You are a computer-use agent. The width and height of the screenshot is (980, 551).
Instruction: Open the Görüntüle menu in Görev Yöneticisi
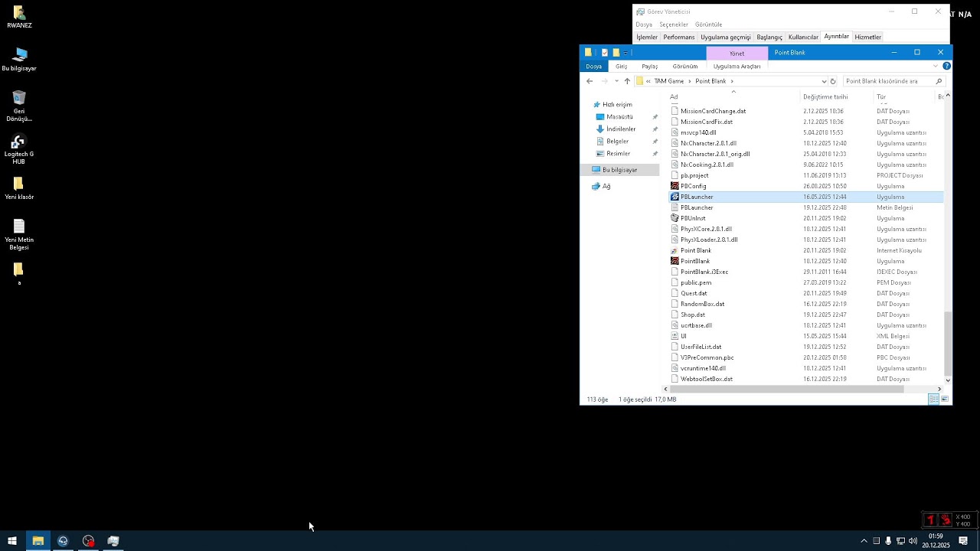point(709,24)
